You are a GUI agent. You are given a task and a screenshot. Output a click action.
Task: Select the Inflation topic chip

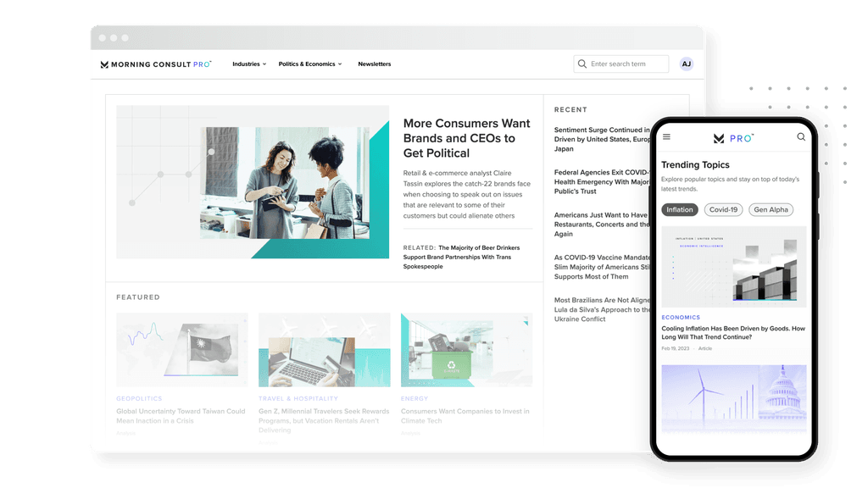(x=680, y=209)
